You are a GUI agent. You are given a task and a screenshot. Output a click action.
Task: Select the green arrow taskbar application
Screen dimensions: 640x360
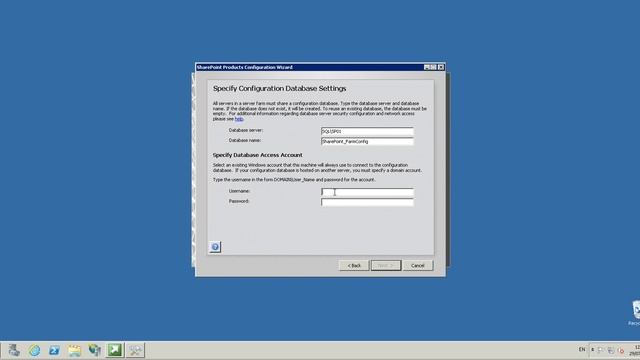(115, 350)
